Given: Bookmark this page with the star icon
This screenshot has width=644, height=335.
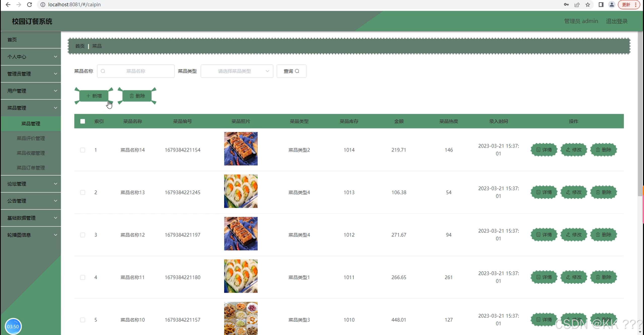Looking at the screenshot, I should click(x=588, y=5).
